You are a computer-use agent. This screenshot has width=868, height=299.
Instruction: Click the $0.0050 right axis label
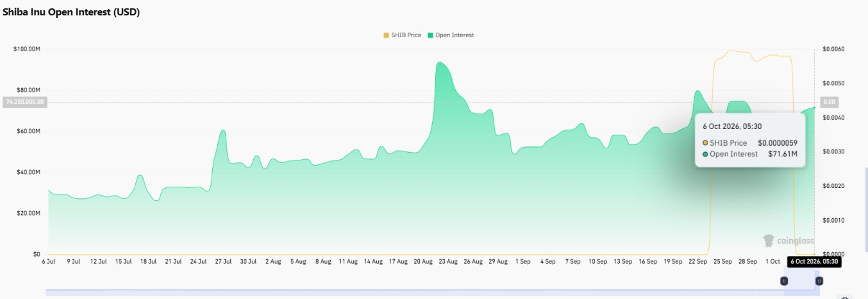[834, 83]
